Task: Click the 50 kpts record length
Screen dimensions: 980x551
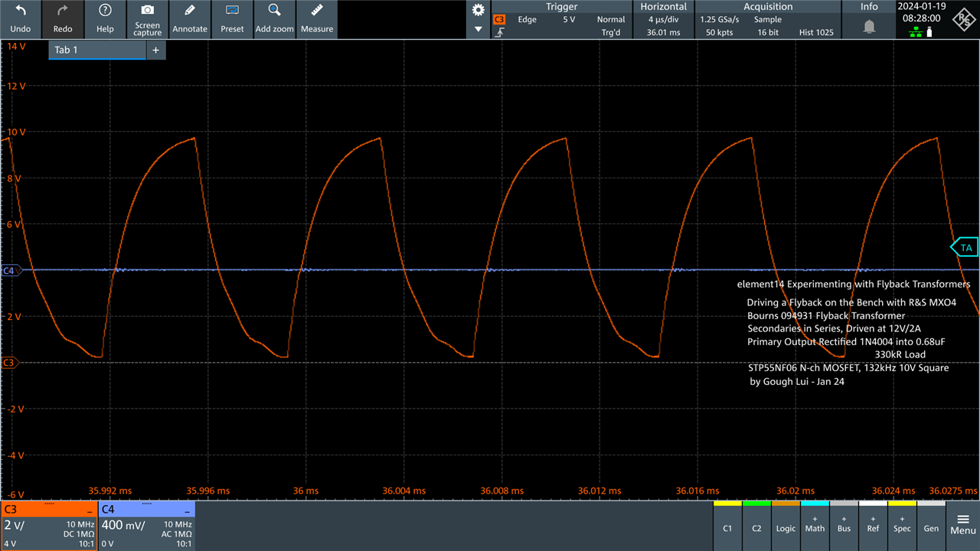Action: pos(720,33)
